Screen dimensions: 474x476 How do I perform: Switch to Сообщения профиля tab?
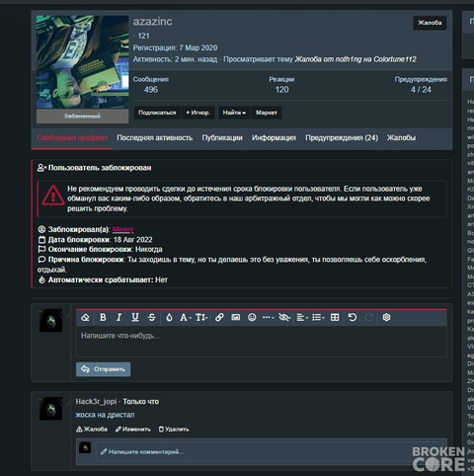pyautogui.click(x=72, y=138)
